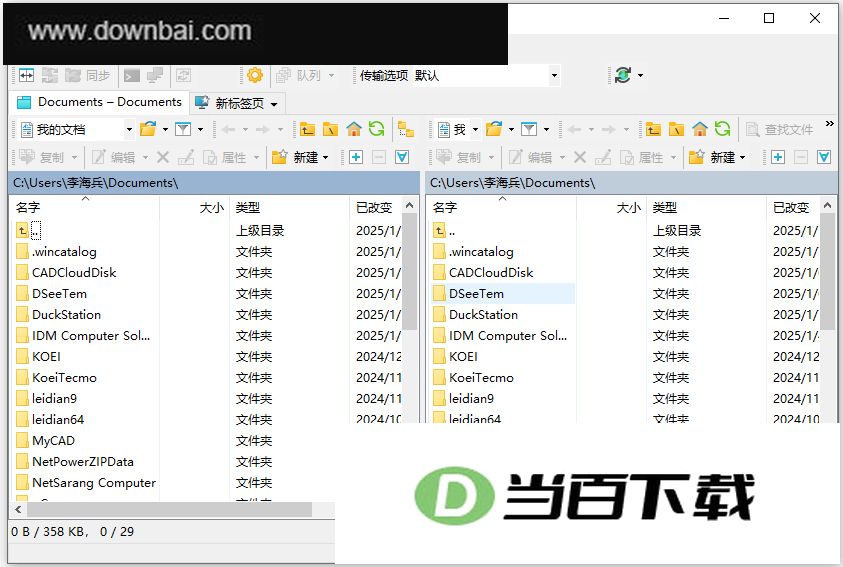Go to home directory in the left panel

pos(354,129)
